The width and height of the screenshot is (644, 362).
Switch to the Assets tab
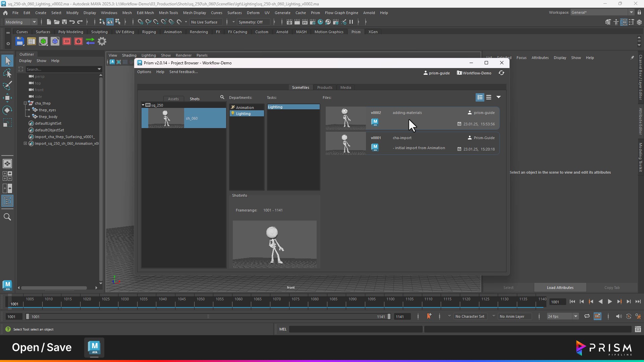[x=173, y=99]
